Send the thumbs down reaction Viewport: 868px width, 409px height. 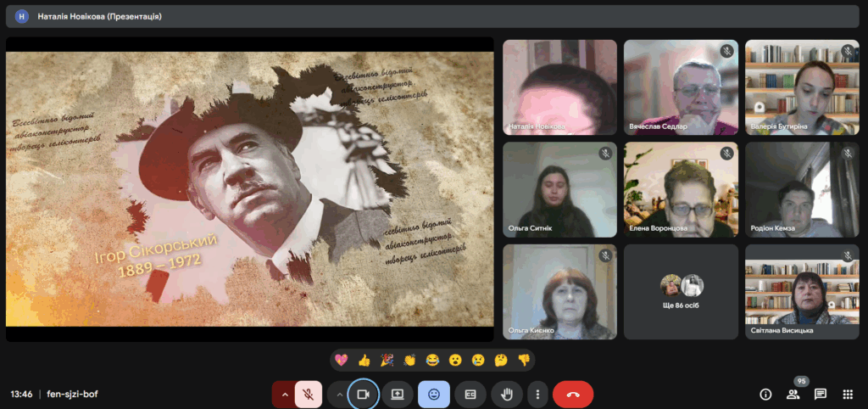pyautogui.click(x=524, y=360)
